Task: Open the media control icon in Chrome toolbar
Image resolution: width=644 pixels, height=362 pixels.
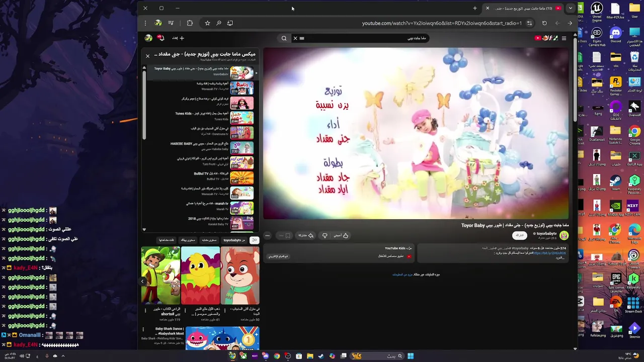Action: tap(171, 23)
